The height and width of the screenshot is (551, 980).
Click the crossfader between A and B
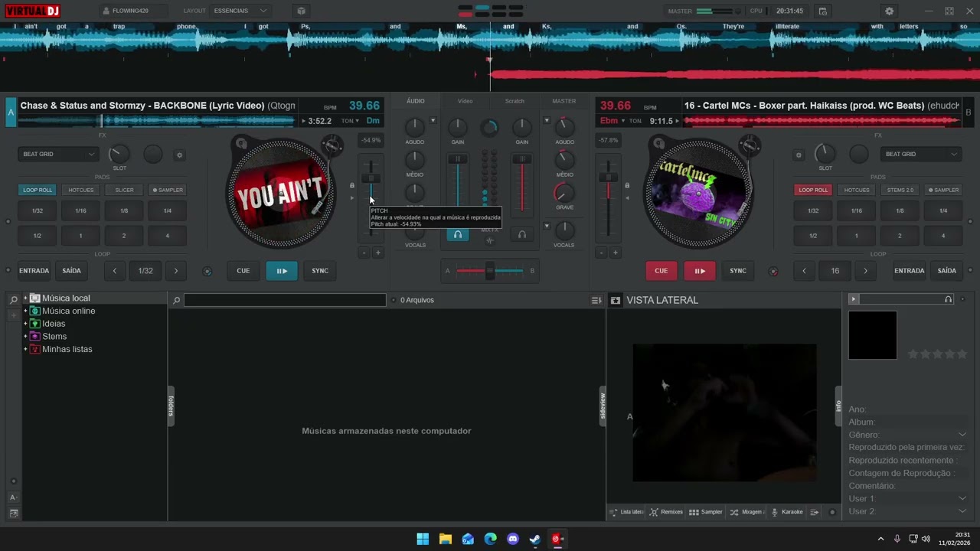490,271
